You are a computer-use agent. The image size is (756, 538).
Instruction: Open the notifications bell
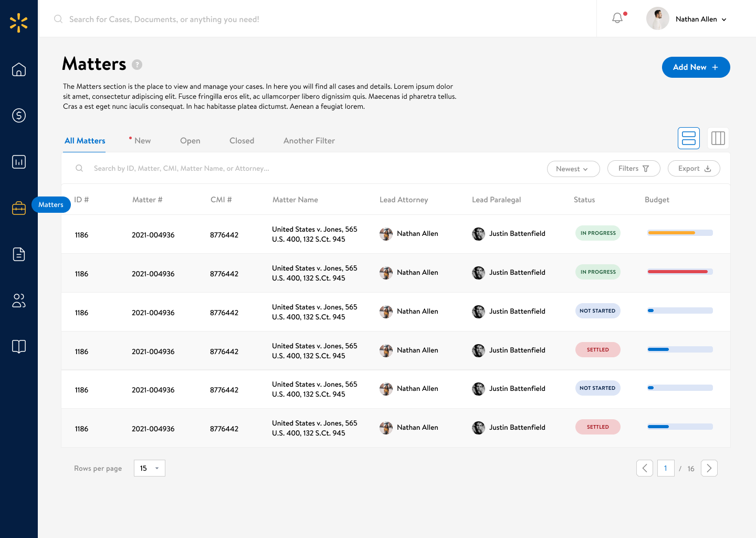[x=618, y=18]
